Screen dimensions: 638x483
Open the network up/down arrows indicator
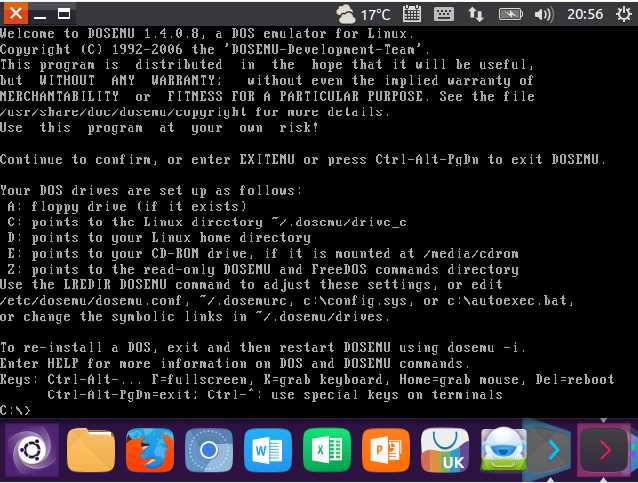point(476,15)
